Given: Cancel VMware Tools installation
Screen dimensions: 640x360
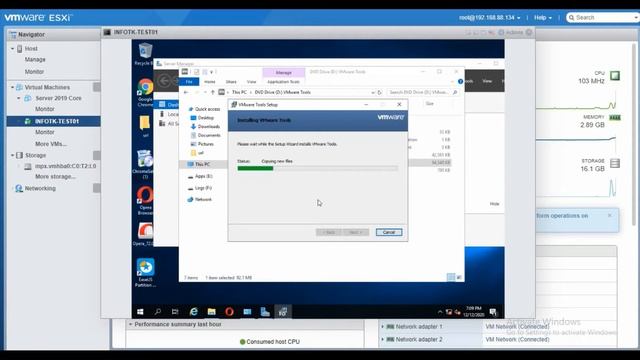Looking at the screenshot, I should click(x=389, y=232).
